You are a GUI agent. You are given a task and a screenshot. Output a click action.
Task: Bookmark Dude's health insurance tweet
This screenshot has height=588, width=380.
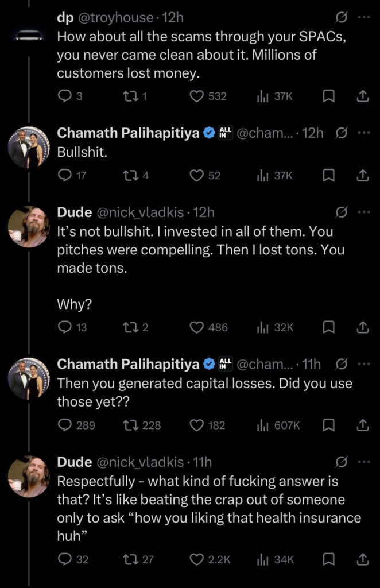click(x=329, y=559)
